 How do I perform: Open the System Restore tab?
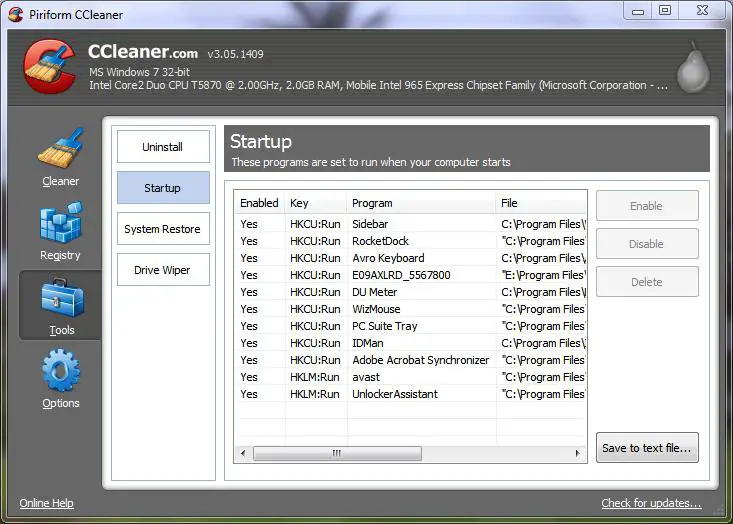[163, 229]
